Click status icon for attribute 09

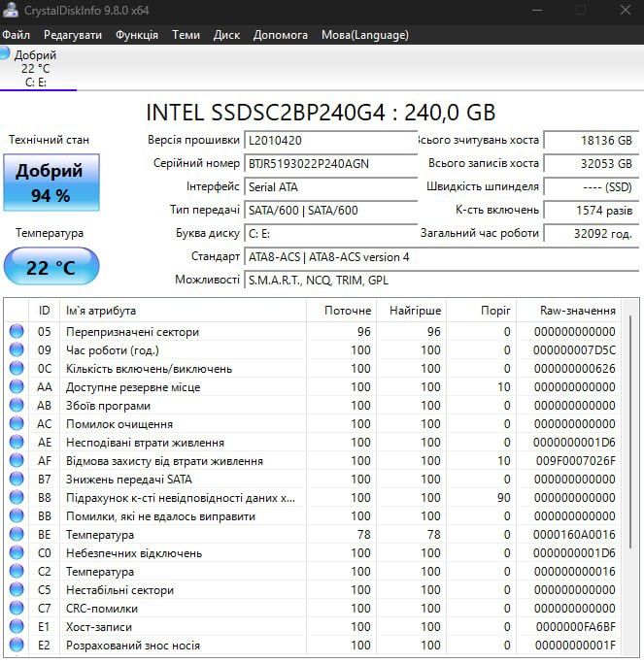click(17, 350)
